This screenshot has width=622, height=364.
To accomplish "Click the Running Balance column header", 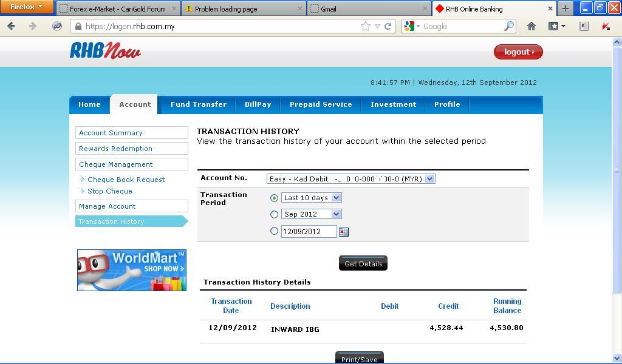I will (x=507, y=306).
